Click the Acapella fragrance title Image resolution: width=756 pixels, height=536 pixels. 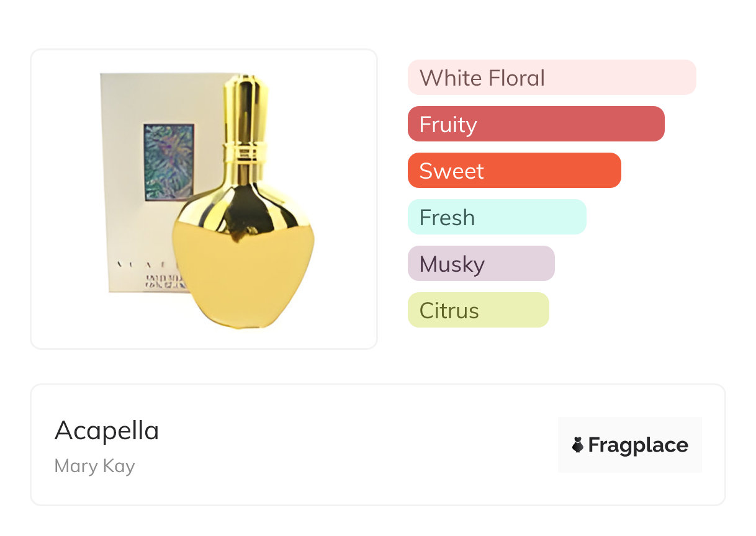(x=107, y=431)
